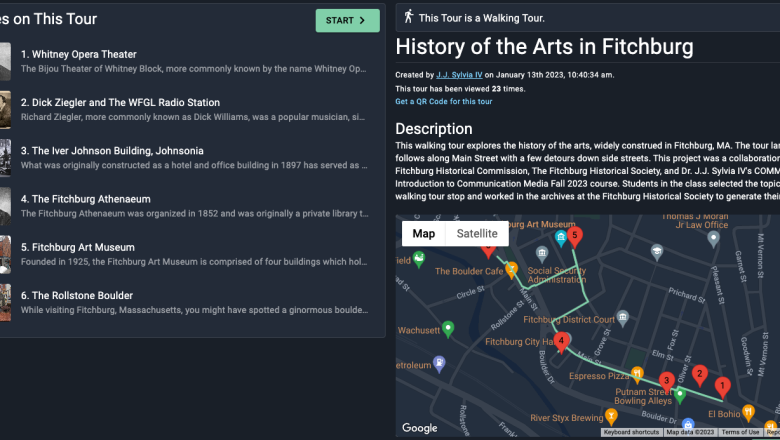This screenshot has width=780, height=440.
Task: Open stop 5. Fitchburg Art Museum
Action: (78, 247)
